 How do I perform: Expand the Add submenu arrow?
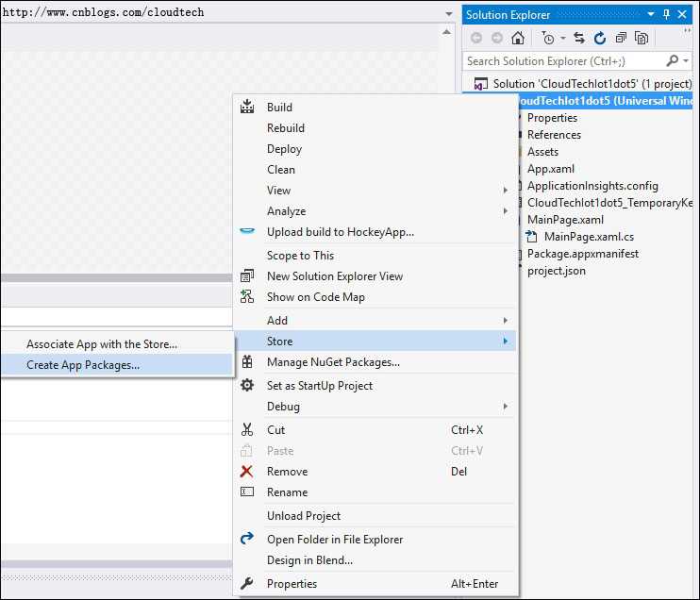(506, 320)
